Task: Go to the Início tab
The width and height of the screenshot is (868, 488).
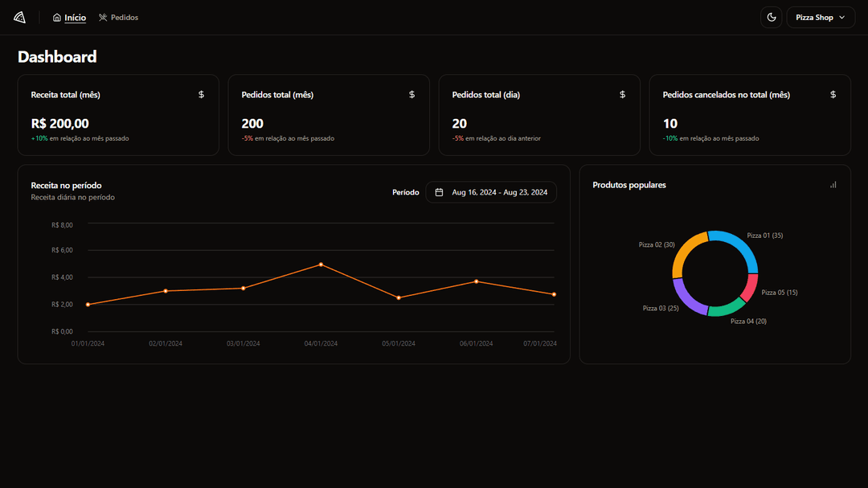Action: [x=75, y=18]
